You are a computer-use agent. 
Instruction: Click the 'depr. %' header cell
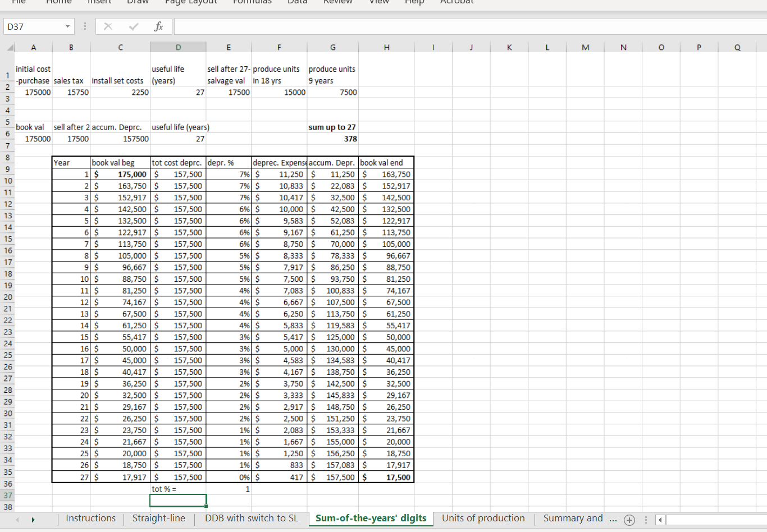tap(229, 163)
